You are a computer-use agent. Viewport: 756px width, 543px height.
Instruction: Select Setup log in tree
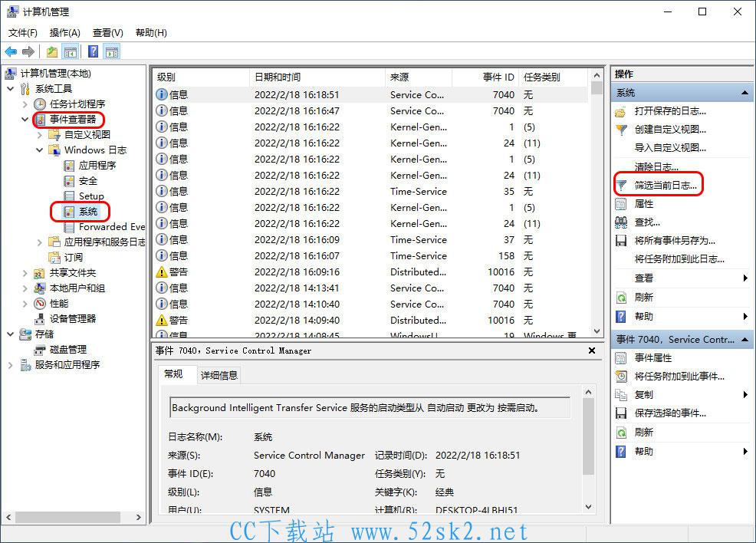point(91,196)
